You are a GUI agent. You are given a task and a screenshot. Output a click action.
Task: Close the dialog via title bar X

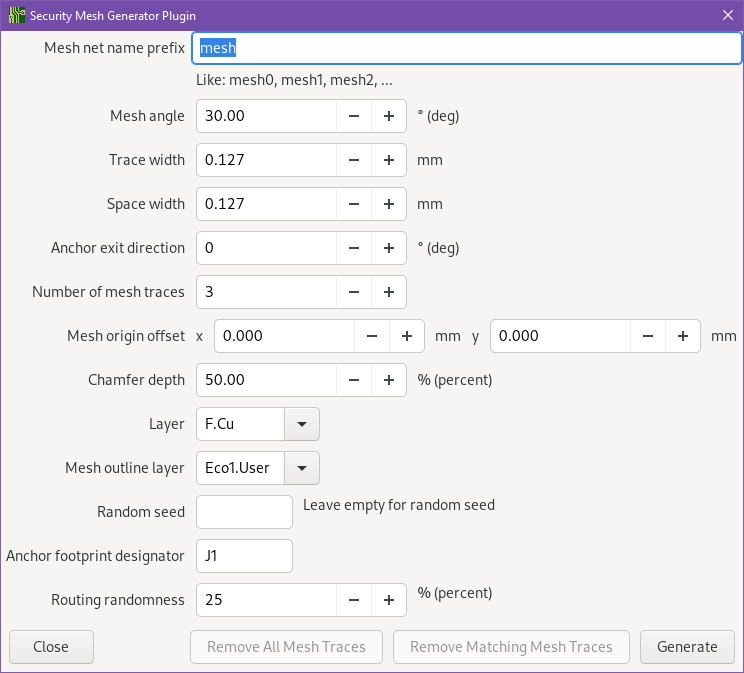(x=728, y=15)
